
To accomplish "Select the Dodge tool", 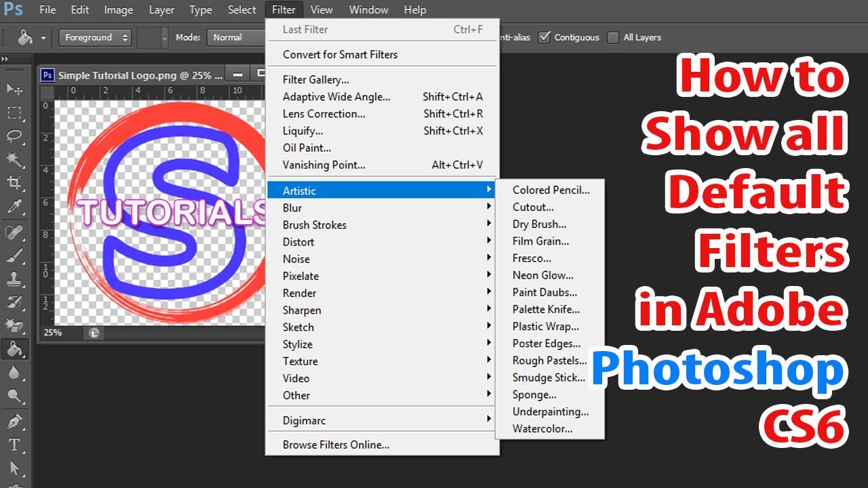I will [x=14, y=396].
